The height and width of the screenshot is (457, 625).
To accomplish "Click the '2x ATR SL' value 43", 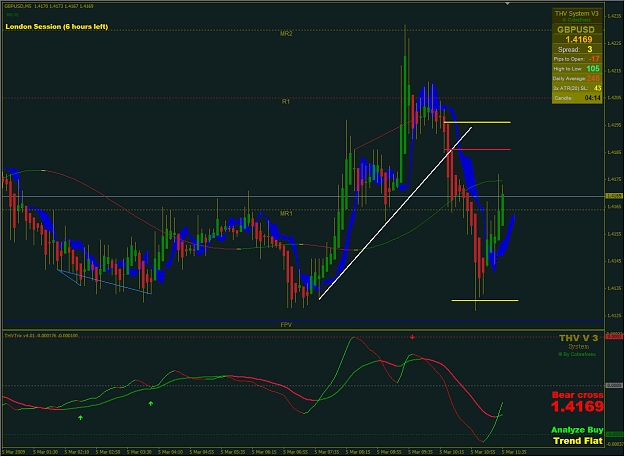I will pos(597,88).
